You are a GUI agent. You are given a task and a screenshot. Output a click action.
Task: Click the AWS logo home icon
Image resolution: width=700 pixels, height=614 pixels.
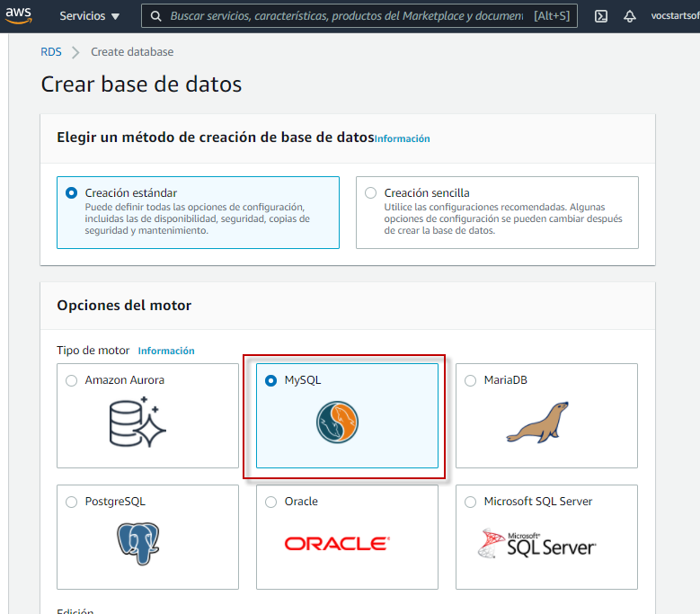18,15
